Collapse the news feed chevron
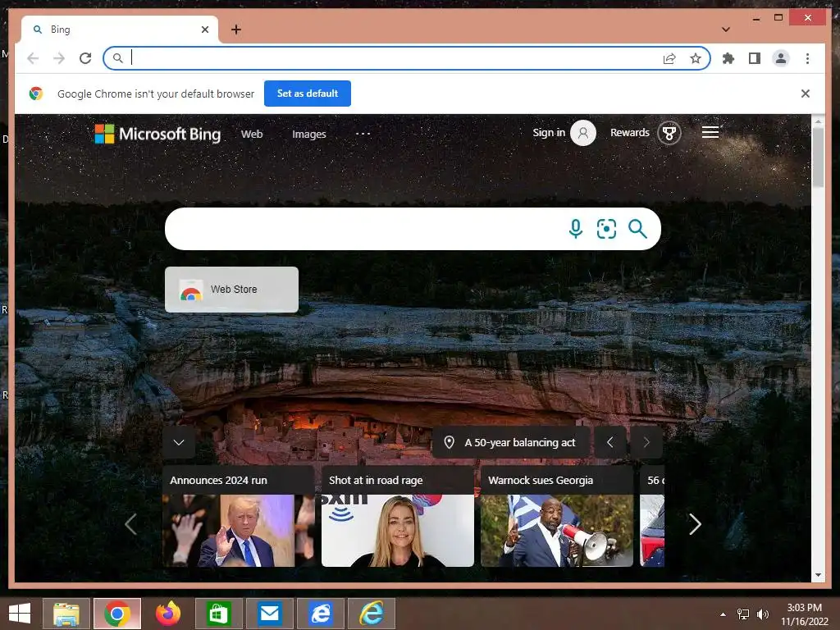This screenshot has width=840, height=630. coord(179,442)
